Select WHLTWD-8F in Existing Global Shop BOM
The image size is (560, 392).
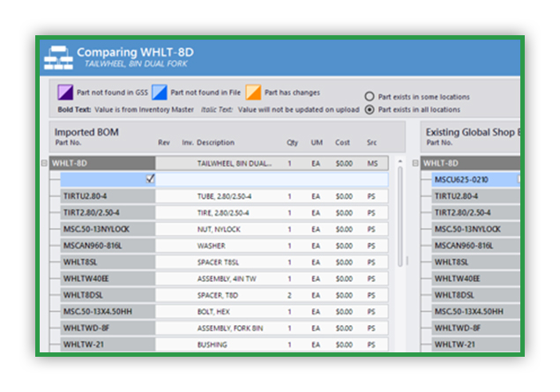click(x=475, y=328)
